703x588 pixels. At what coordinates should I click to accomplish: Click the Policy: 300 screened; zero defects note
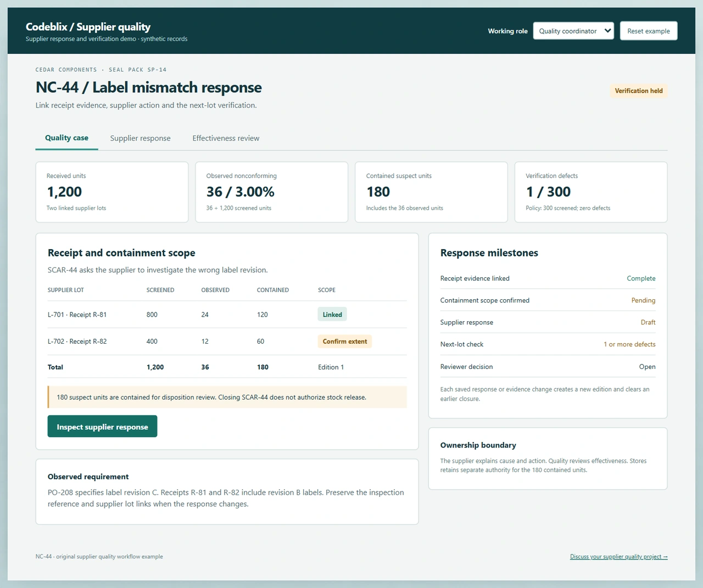pos(568,208)
